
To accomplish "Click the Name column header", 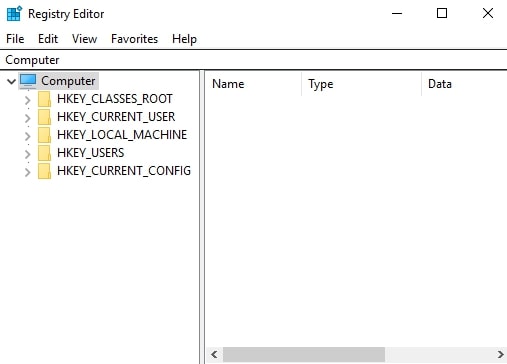I will coord(253,84).
